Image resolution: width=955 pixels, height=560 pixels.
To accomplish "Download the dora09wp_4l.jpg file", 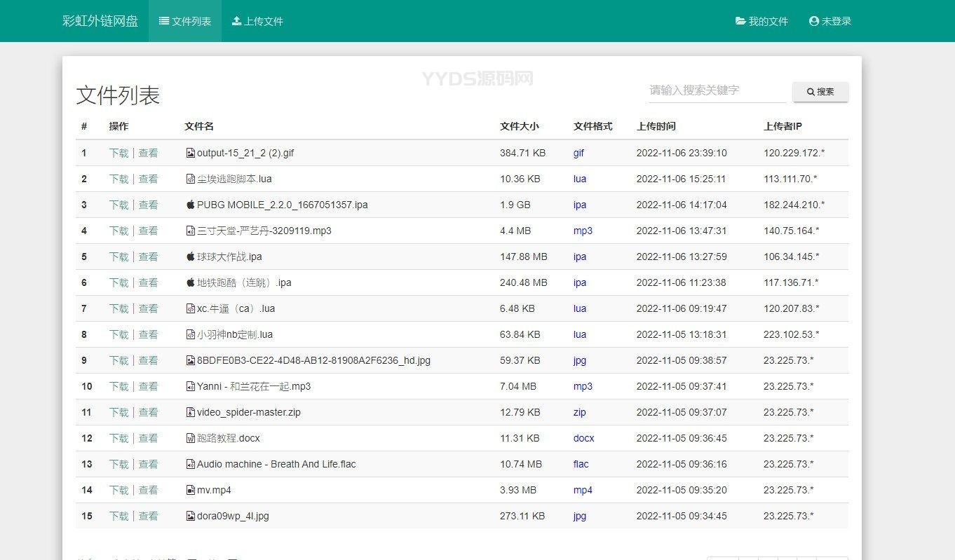I will tap(118, 516).
